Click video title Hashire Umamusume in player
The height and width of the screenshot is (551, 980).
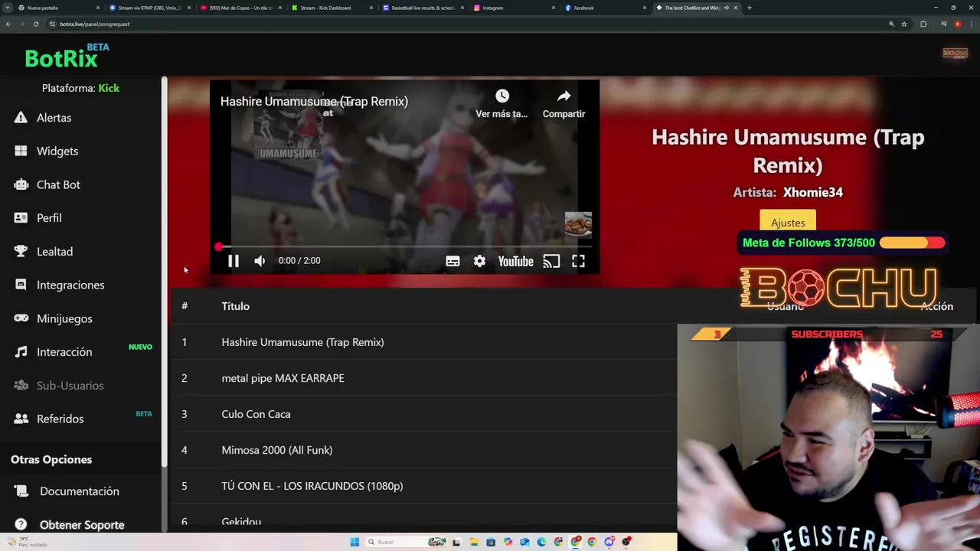[314, 101]
